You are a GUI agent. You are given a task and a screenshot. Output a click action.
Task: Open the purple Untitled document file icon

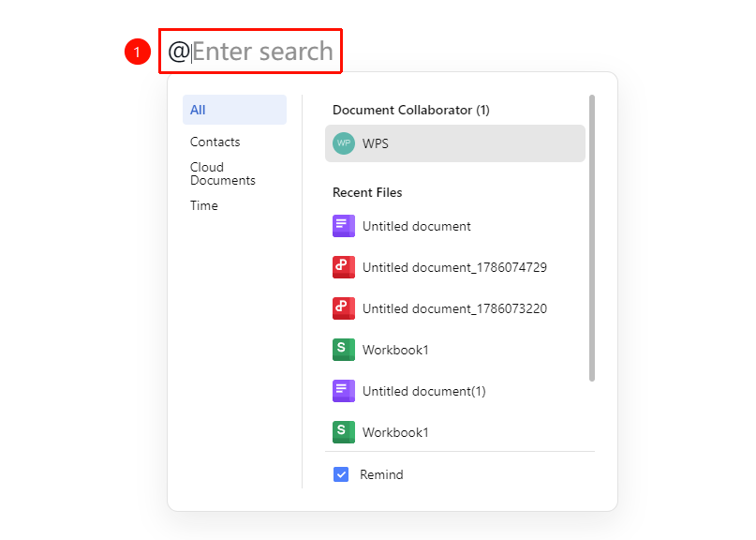tap(344, 226)
